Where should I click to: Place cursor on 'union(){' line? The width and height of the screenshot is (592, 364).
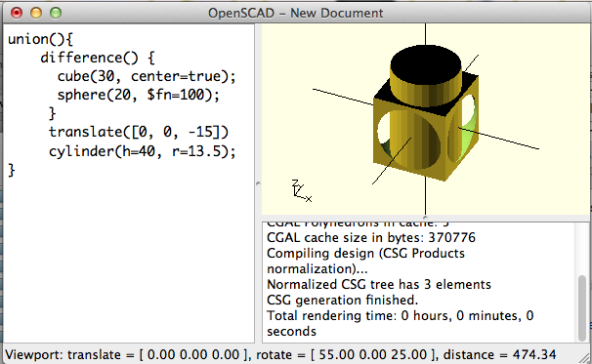[x=40, y=39]
